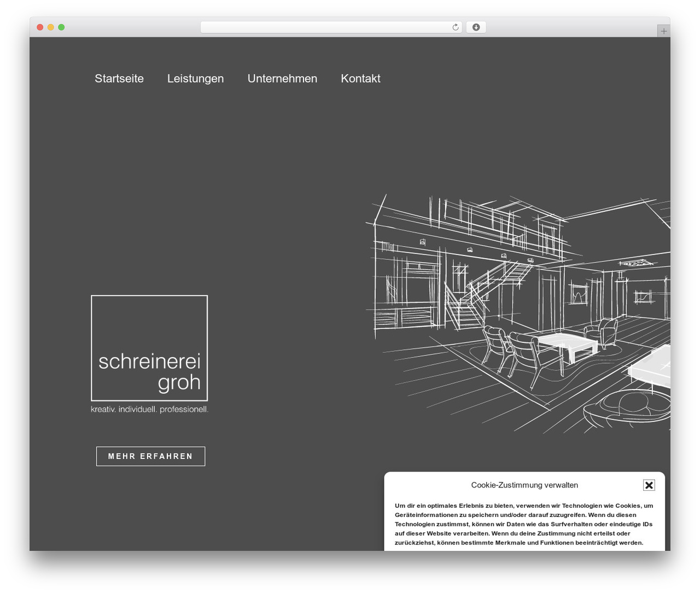Maximize window with the green button
This screenshot has width=700, height=593.
click(x=61, y=27)
